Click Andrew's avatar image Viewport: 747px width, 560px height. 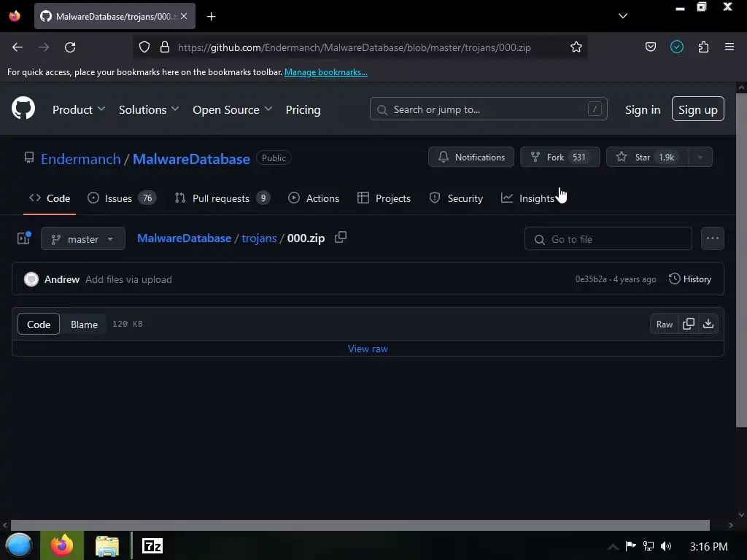pyautogui.click(x=31, y=279)
